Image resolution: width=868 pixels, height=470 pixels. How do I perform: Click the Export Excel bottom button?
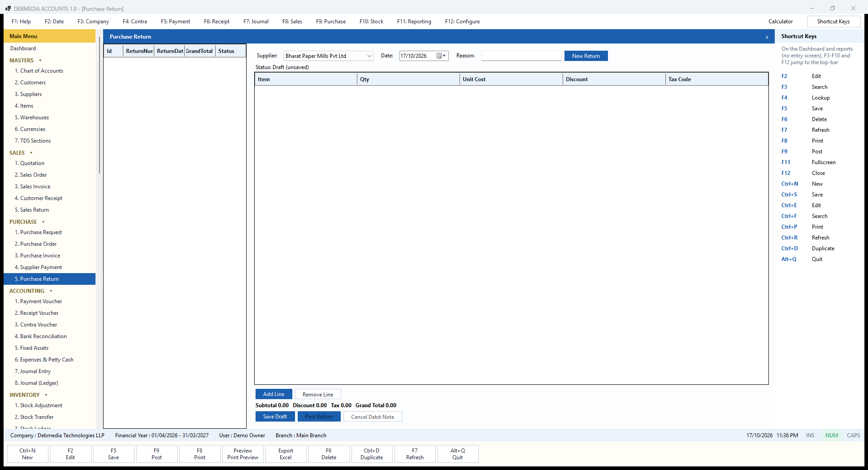coord(286,454)
